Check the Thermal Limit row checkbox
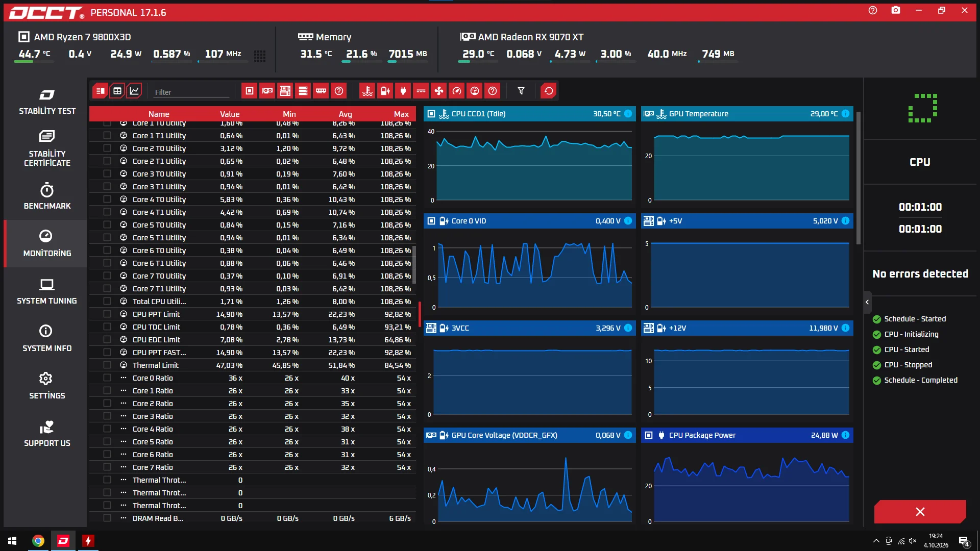The height and width of the screenshot is (551, 980). (107, 365)
